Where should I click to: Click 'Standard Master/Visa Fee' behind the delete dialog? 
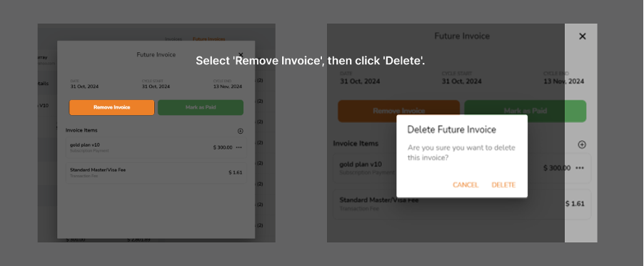click(x=378, y=200)
